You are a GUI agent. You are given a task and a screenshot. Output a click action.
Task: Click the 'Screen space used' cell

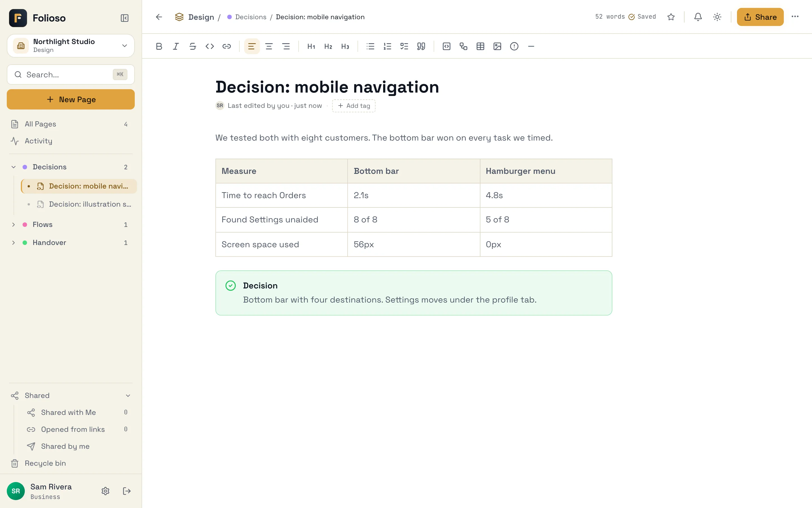(281, 244)
